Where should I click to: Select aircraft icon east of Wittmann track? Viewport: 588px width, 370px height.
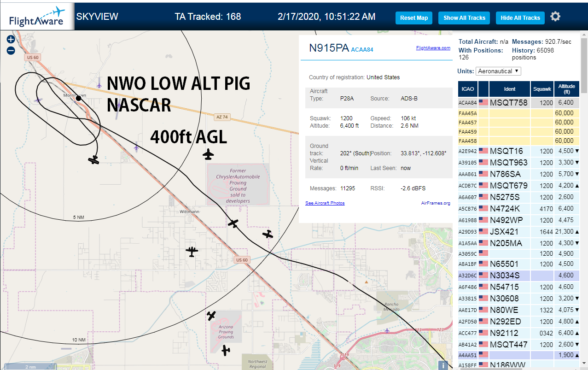click(x=268, y=235)
